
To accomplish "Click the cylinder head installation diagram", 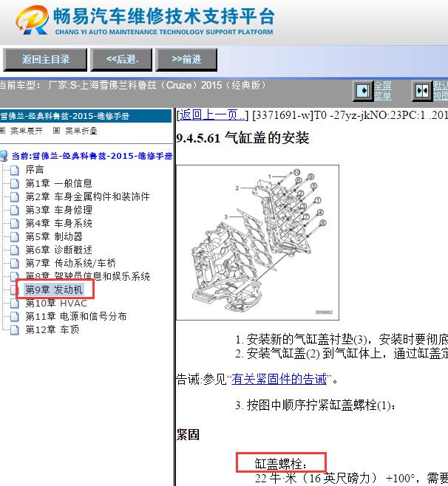I will tap(257, 243).
